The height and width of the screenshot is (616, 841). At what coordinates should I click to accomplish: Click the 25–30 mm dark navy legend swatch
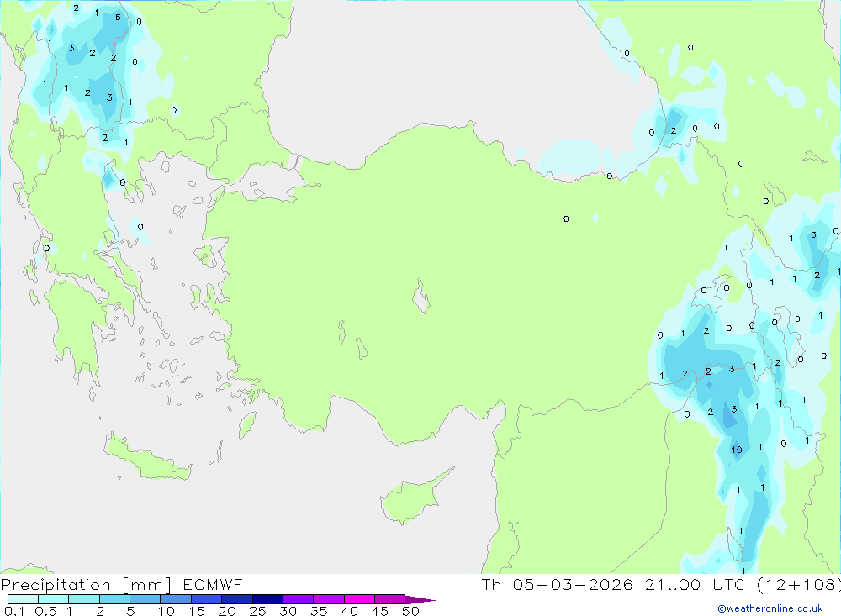(x=267, y=599)
